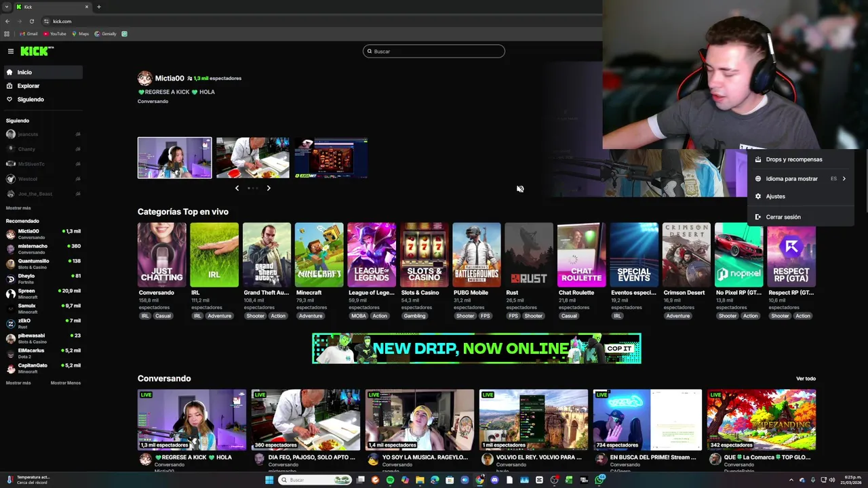868x488 pixels.
Task: Open Mictia00 featured channel name
Action: (x=170, y=79)
